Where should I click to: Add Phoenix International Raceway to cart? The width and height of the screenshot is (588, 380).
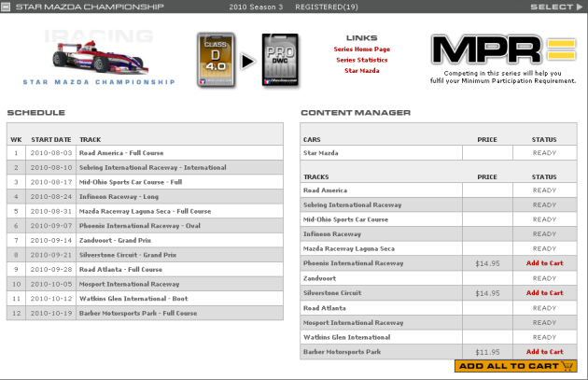[x=544, y=263]
